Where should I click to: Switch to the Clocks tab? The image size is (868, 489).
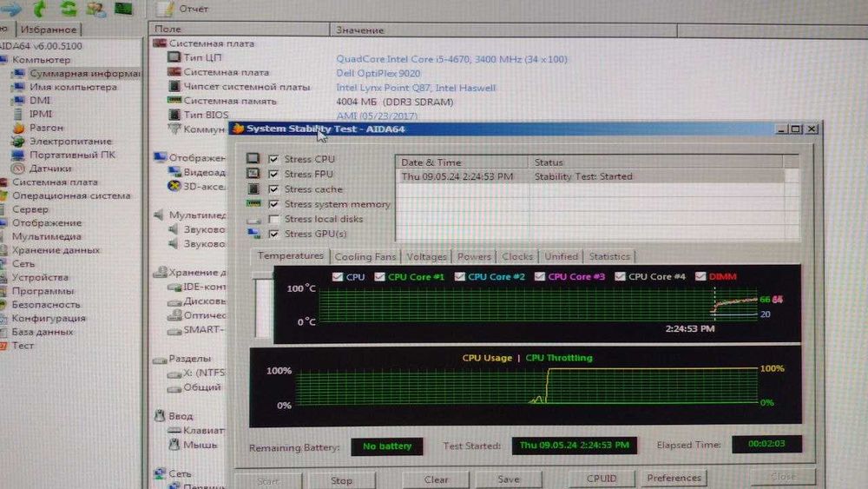pos(517,256)
